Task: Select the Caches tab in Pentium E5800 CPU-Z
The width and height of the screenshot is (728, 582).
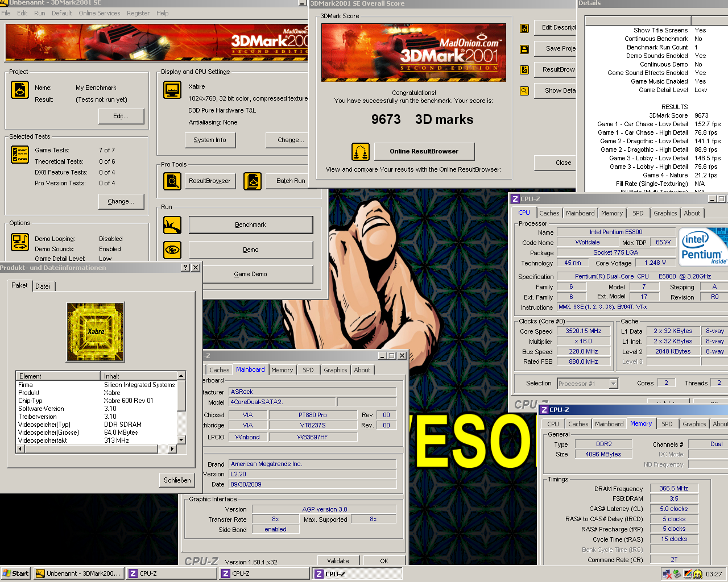Action: (x=549, y=213)
